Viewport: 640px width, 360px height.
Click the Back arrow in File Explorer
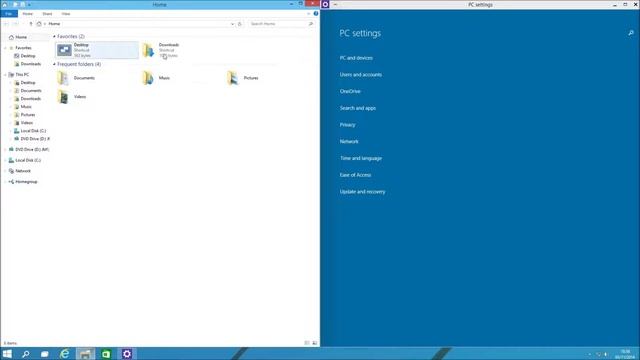tap(6, 24)
